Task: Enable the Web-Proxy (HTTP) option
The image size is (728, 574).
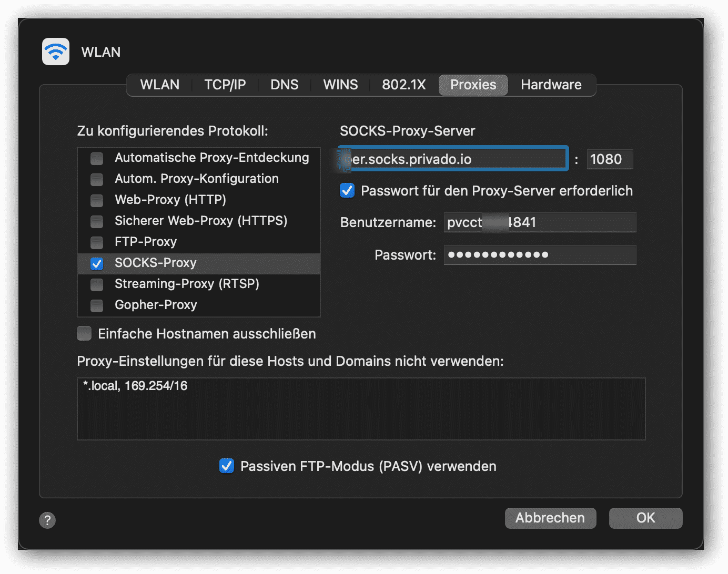Action: pyautogui.click(x=96, y=200)
